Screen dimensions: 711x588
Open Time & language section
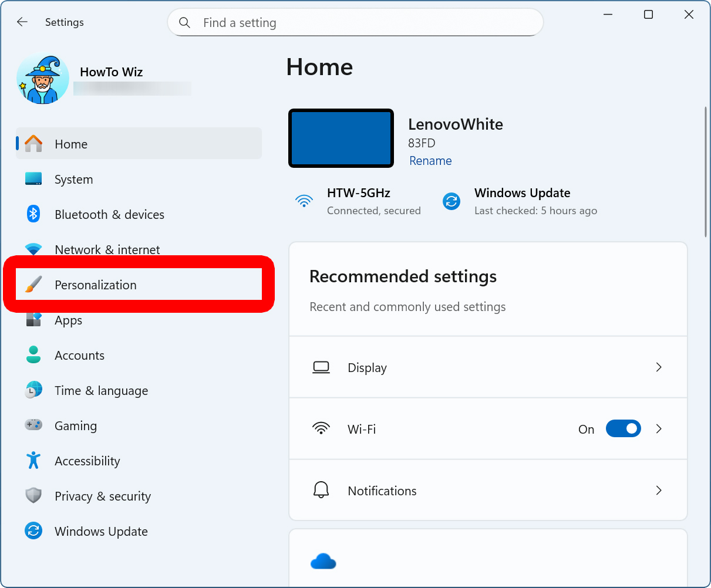tap(101, 391)
